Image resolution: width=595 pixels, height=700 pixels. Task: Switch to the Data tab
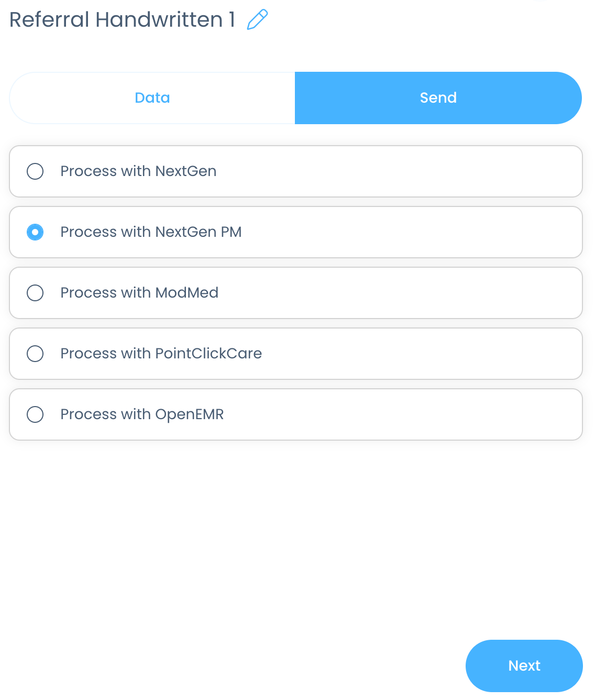[x=152, y=98]
